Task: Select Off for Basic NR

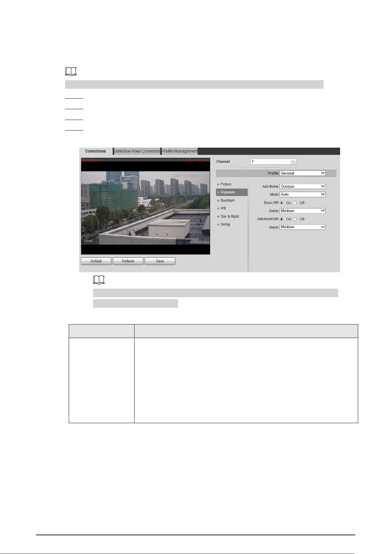Action: click(x=295, y=203)
